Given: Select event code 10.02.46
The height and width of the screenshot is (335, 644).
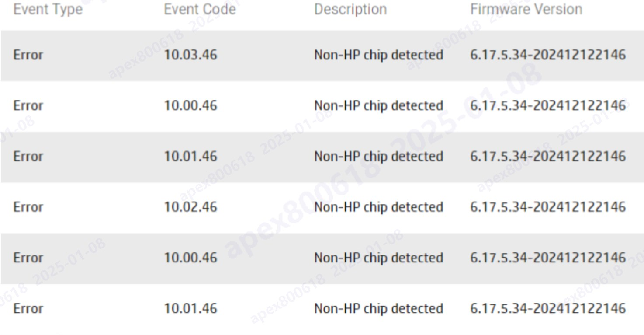Looking at the screenshot, I should 190,207.
